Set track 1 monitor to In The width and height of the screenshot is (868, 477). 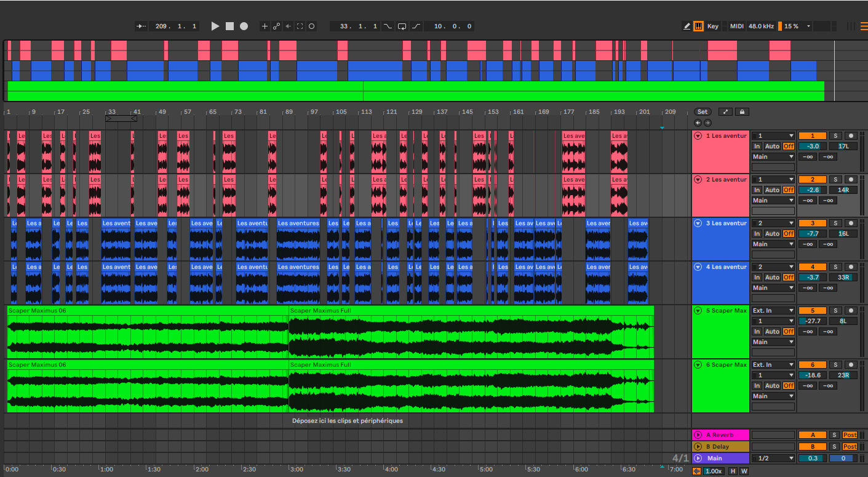pyautogui.click(x=757, y=146)
